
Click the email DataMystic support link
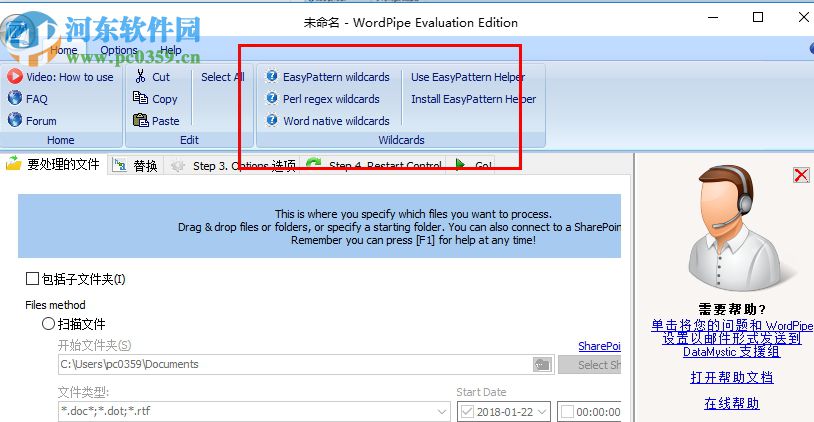coord(731,338)
